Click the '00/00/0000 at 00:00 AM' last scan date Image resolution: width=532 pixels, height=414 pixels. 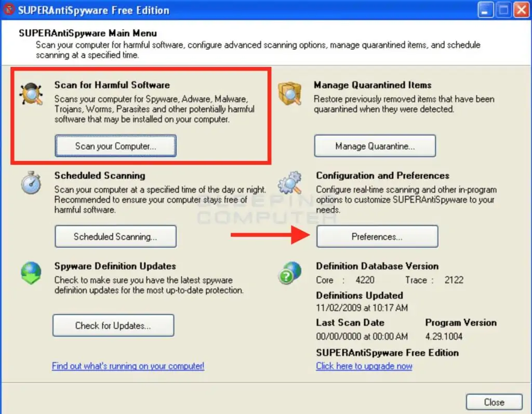point(362,336)
